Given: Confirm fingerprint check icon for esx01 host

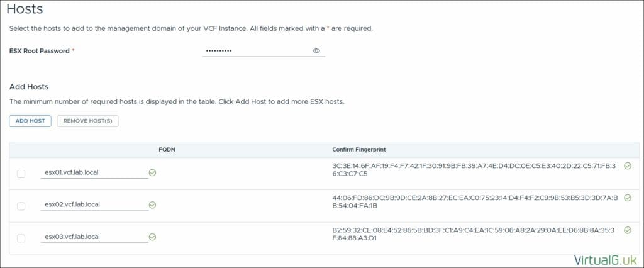Looking at the screenshot, I should click(627, 166).
